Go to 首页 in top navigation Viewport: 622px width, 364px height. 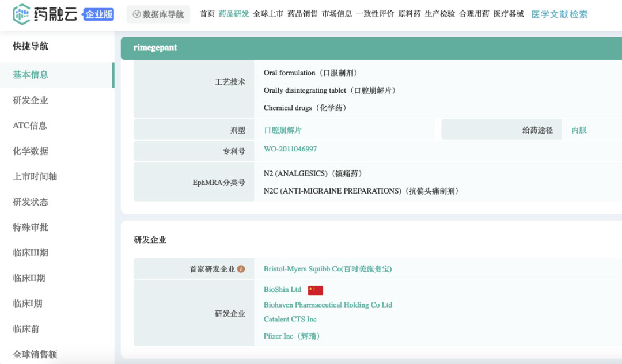(207, 14)
